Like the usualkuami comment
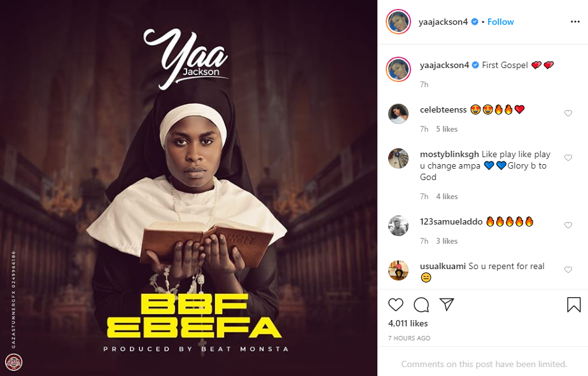588x376 pixels. (568, 270)
